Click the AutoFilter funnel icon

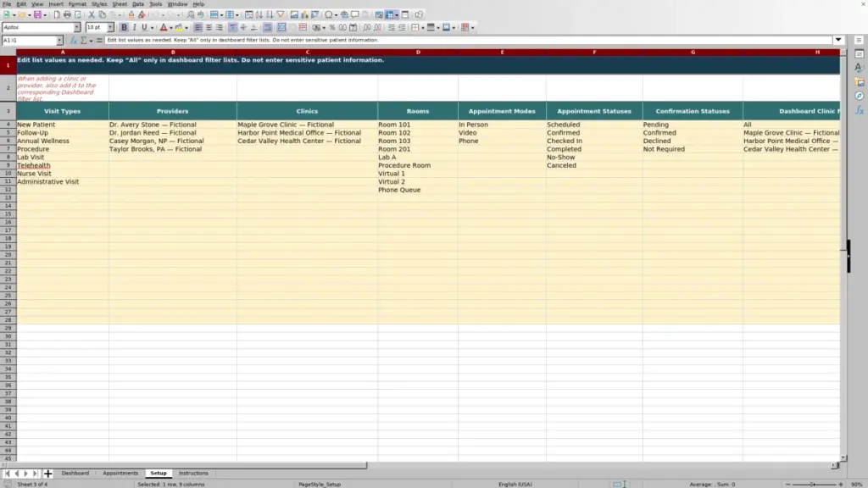(281, 15)
